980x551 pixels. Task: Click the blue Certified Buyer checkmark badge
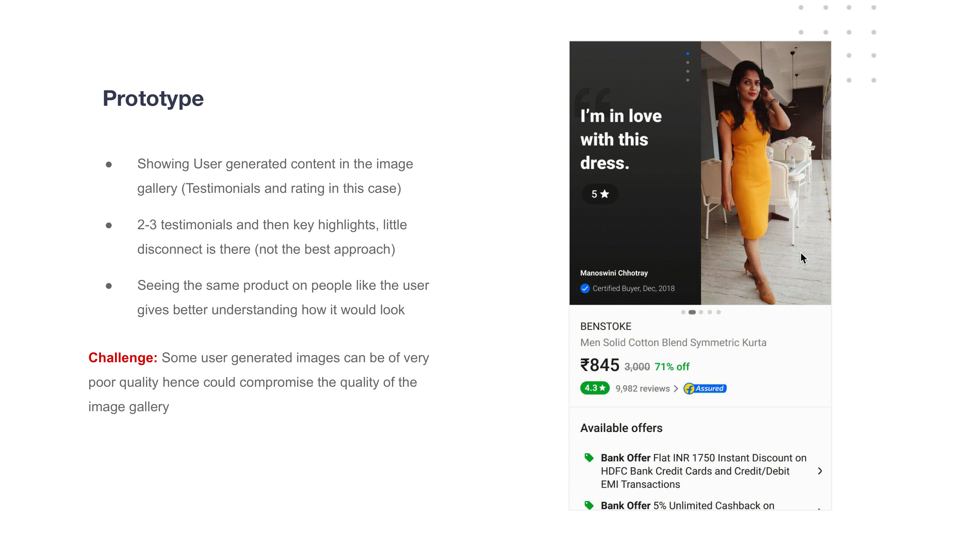tap(585, 288)
